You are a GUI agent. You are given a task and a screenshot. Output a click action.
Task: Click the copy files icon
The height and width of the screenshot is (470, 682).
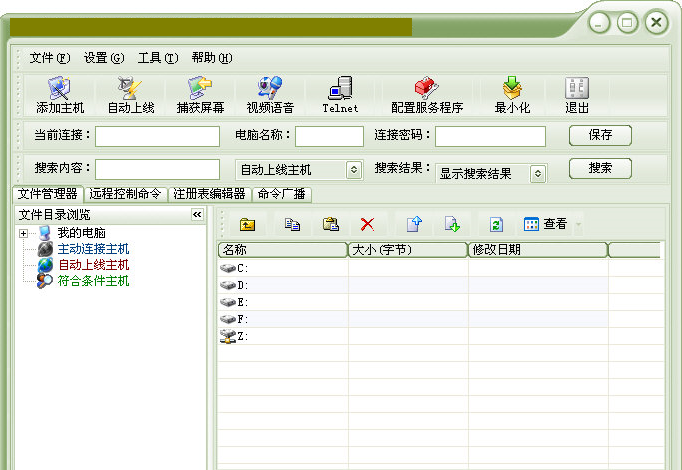point(292,224)
